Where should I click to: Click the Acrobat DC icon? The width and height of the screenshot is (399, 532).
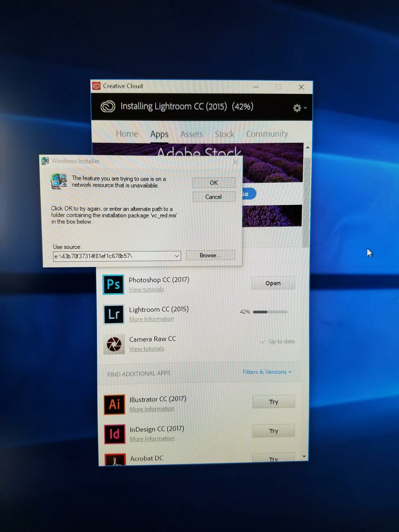(115, 459)
